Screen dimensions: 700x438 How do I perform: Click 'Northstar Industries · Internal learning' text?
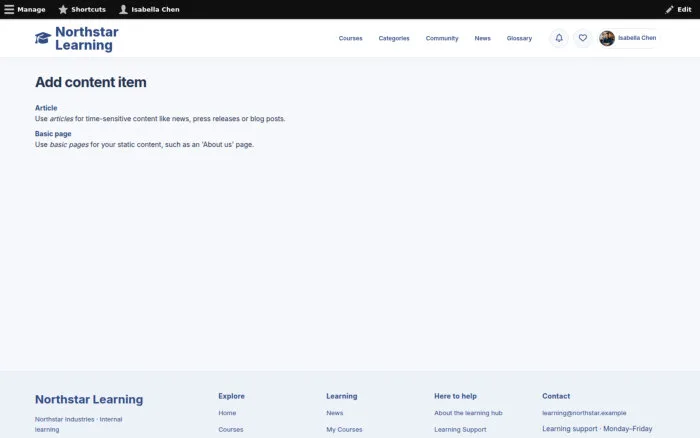tap(79, 425)
